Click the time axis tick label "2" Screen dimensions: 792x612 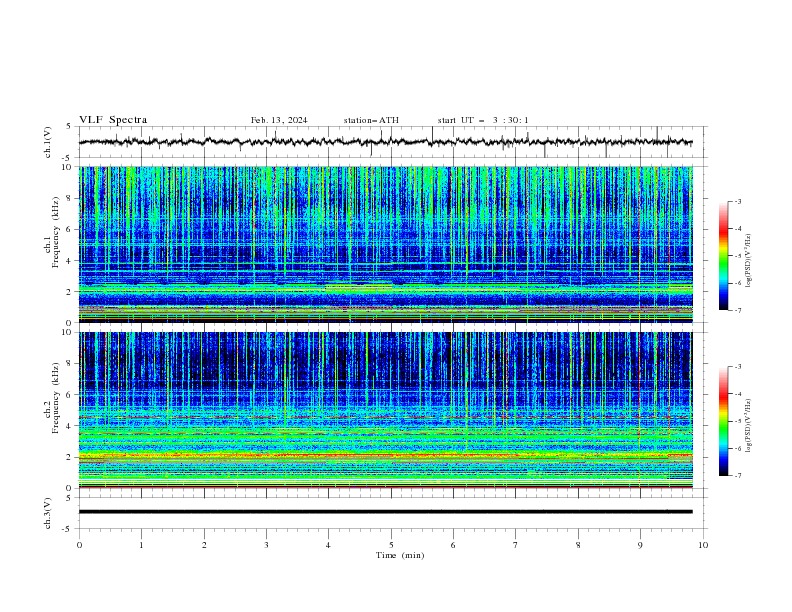coord(204,545)
